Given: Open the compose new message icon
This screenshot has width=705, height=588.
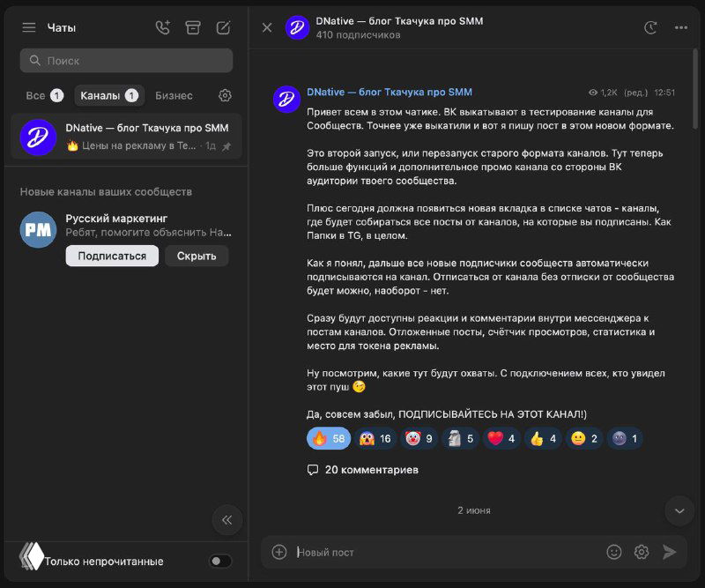Looking at the screenshot, I should click(224, 27).
